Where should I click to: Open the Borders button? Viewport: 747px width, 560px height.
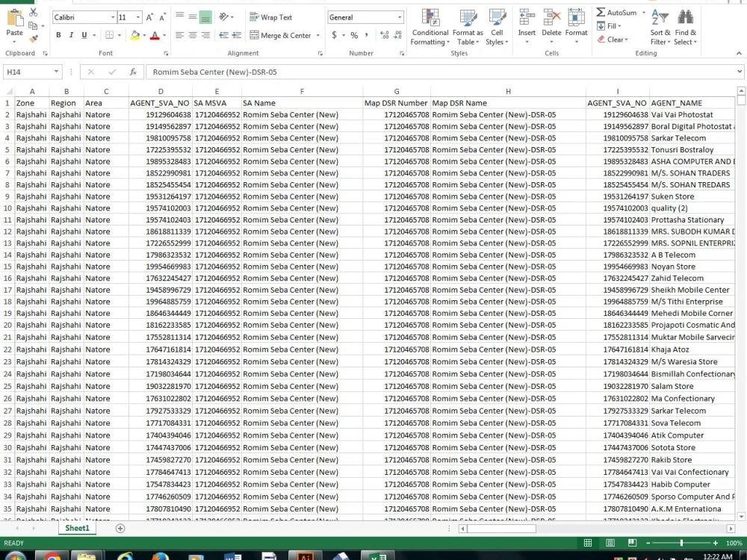[110, 35]
